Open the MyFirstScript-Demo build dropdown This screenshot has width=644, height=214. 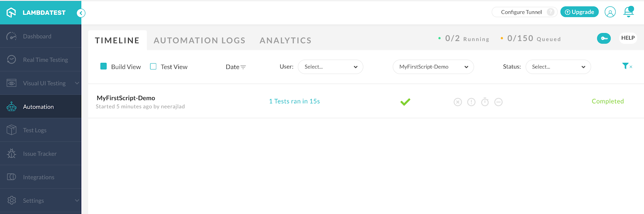coord(433,67)
